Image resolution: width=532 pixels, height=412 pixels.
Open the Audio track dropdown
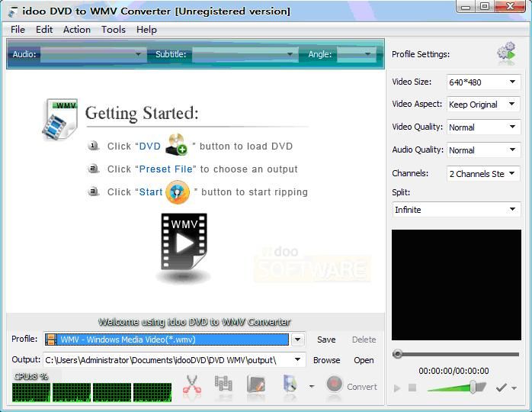coord(93,54)
